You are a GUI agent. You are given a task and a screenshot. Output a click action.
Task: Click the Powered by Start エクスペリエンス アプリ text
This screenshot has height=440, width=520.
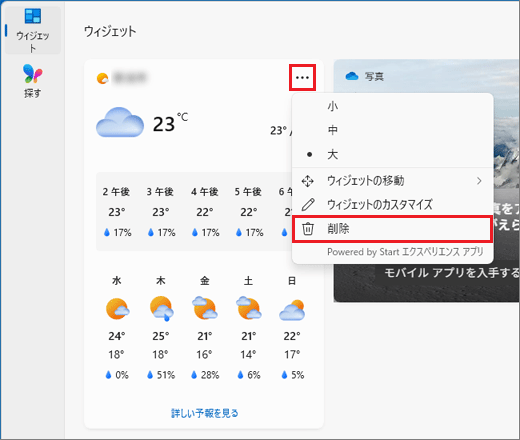coord(405,252)
